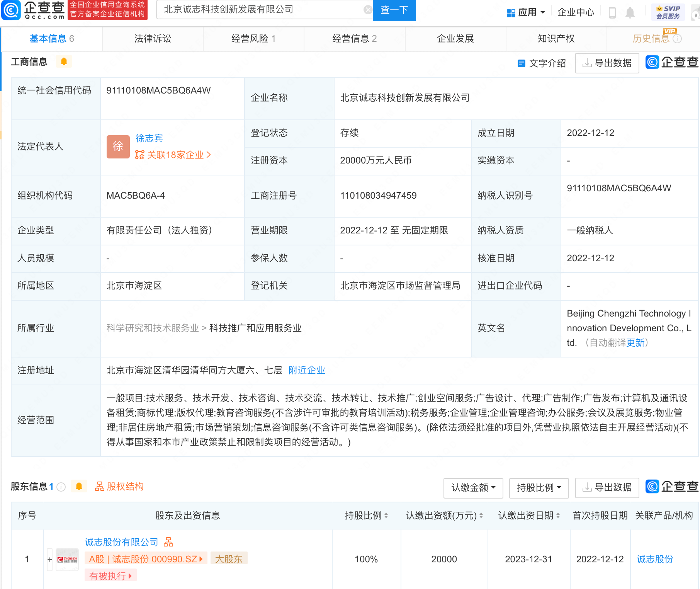Viewport: 700px width, 589px height.
Task: Click the bell alert next to 工商信息
Action: click(64, 61)
